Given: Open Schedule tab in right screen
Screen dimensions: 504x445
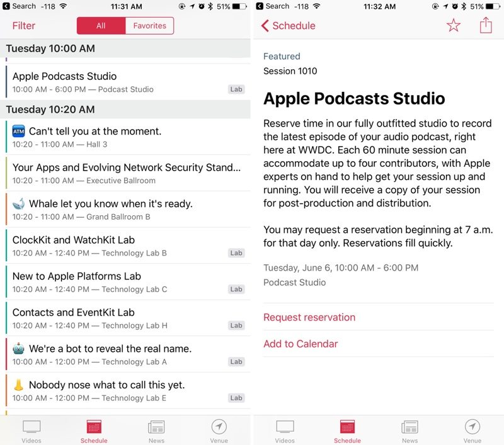Looking at the screenshot, I should [347, 431].
